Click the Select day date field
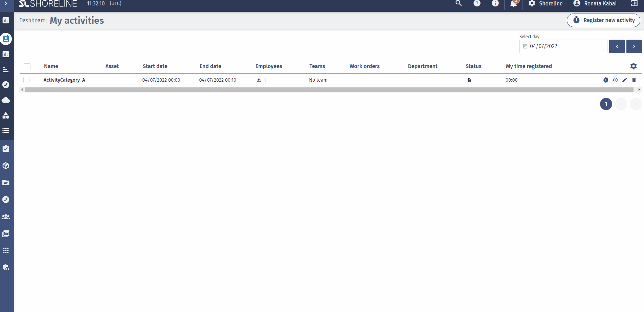 [x=563, y=46]
